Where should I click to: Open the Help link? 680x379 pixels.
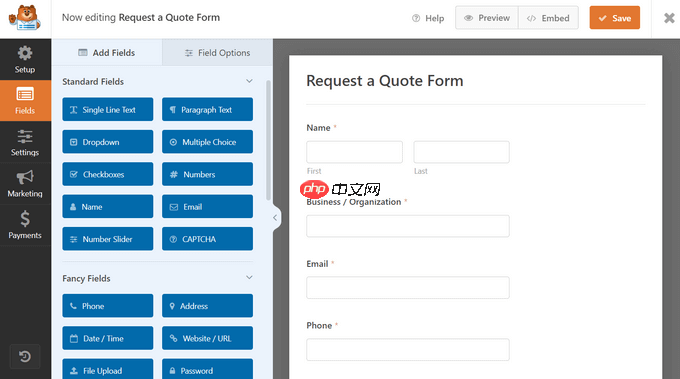click(x=428, y=18)
